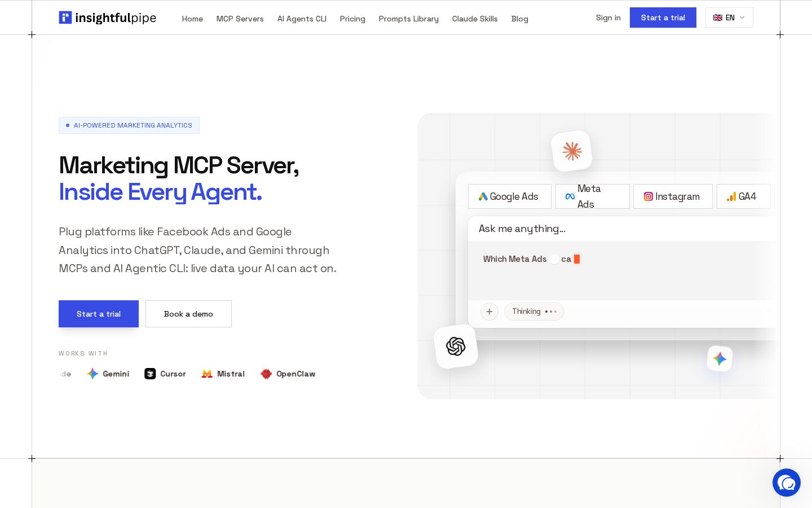The image size is (812, 508).
Task: Click the Sign in link
Action: 608,17
